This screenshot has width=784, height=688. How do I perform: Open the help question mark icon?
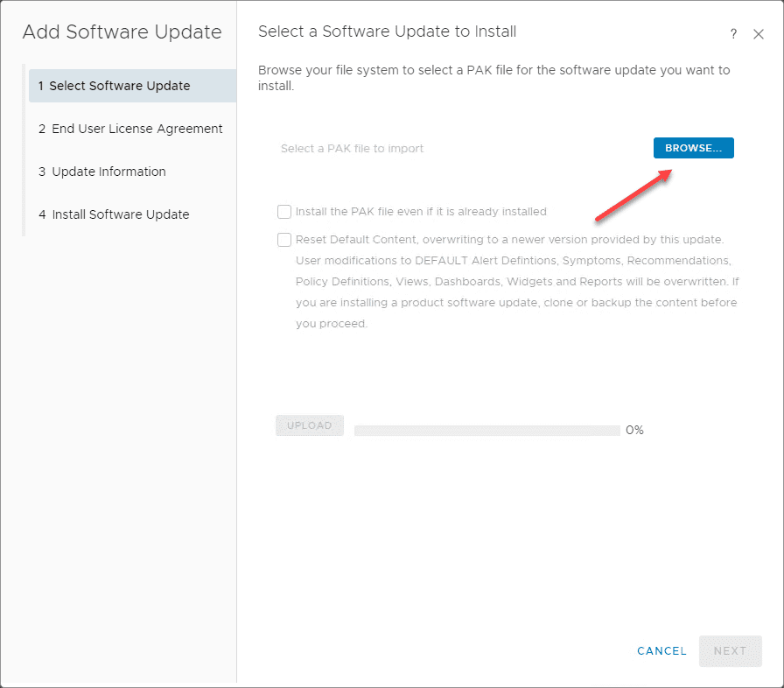tap(733, 34)
